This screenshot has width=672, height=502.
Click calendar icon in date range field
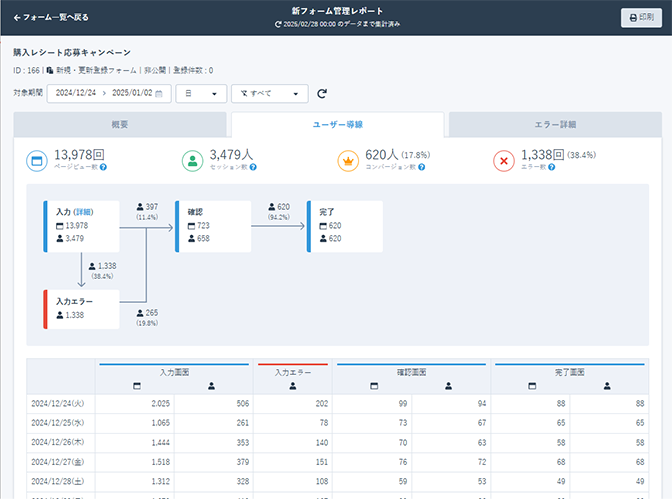point(159,93)
